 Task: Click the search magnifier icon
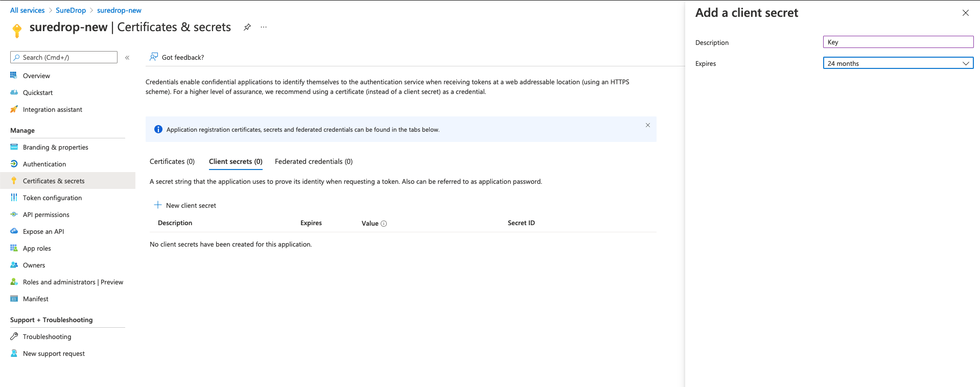point(17,57)
